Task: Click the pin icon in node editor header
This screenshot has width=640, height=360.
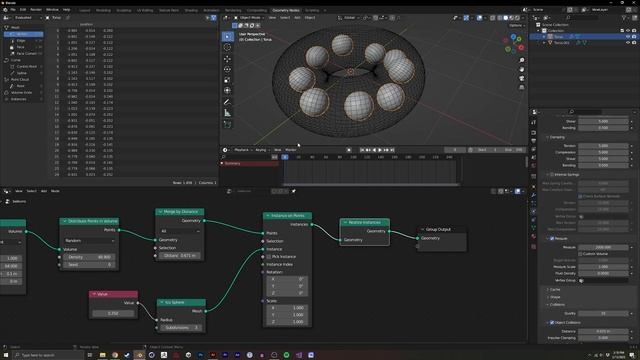Action: [x=293, y=191]
